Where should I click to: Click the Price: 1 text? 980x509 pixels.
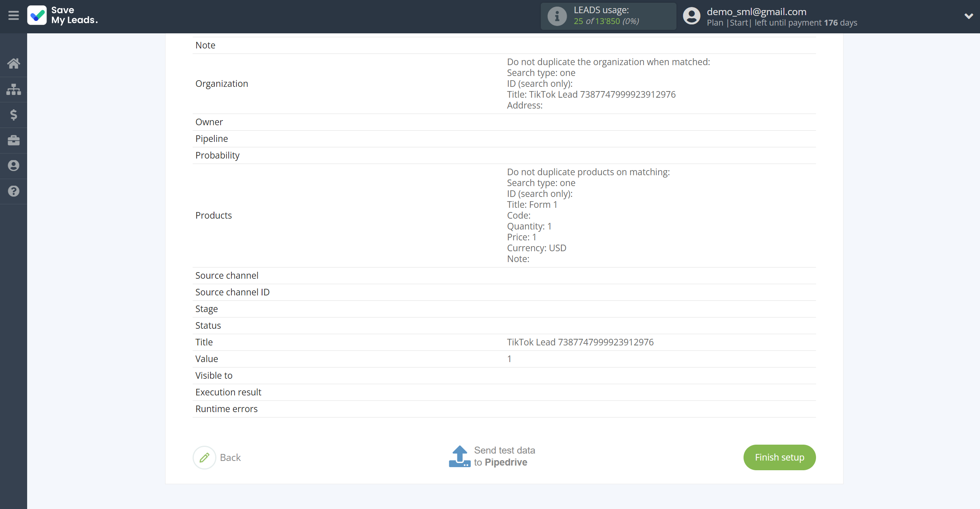point(522,237)
